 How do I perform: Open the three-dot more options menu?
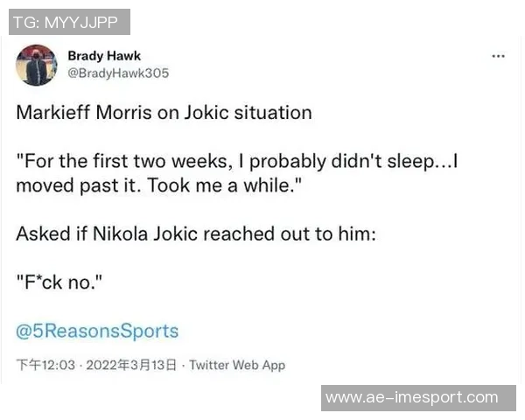click(x=499, y=57)
